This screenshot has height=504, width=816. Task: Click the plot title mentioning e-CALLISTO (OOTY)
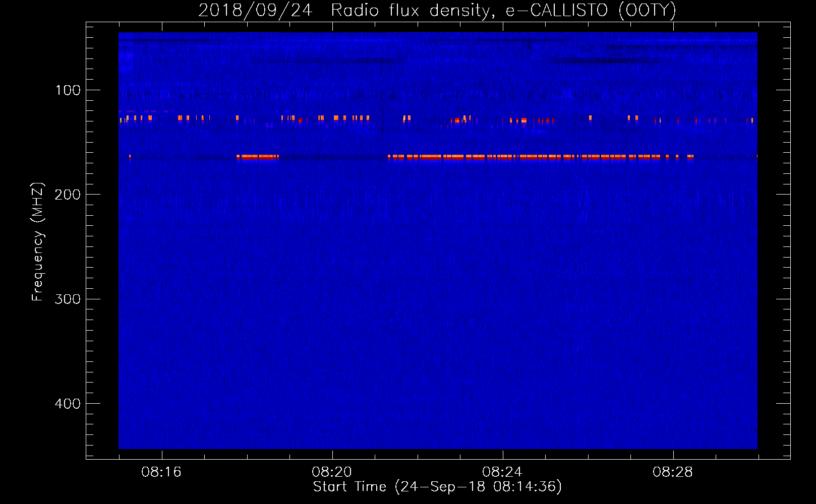(x=437, y=10)
